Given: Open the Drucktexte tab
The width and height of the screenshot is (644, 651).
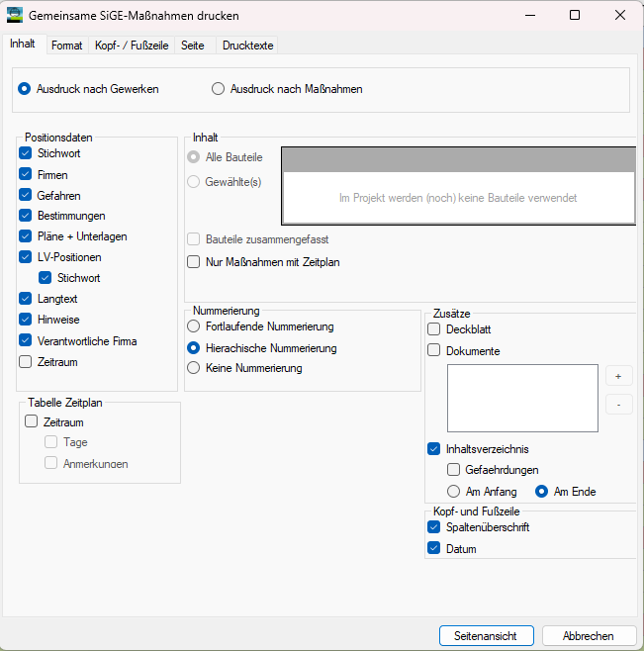Looking at the screenshot, I should tap(248, 46).
